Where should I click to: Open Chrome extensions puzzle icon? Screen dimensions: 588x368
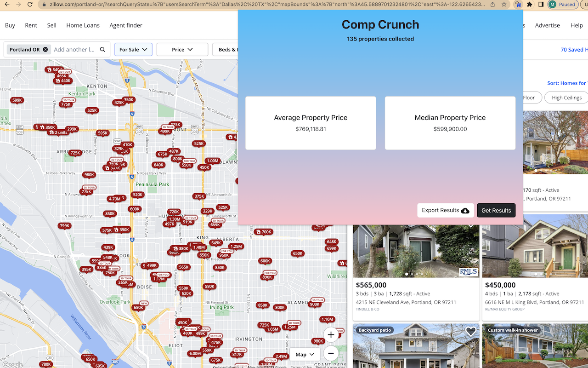(530, 4)
